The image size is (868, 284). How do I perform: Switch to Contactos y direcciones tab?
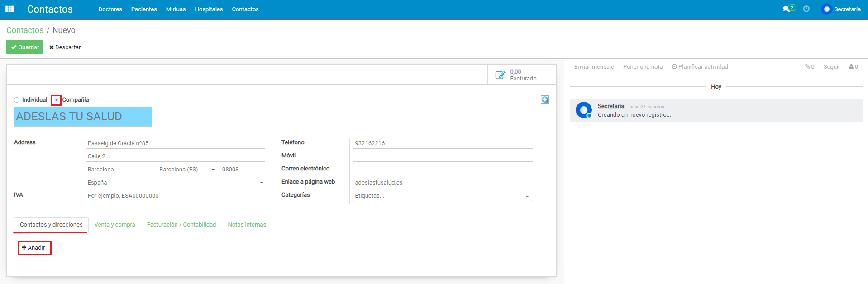click(x=51, y=225)
